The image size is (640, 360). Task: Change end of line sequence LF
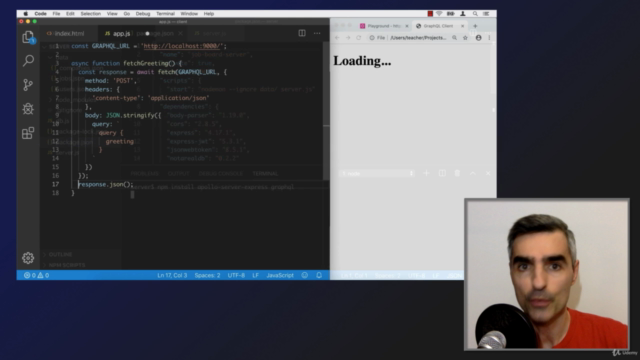(256, 276)
